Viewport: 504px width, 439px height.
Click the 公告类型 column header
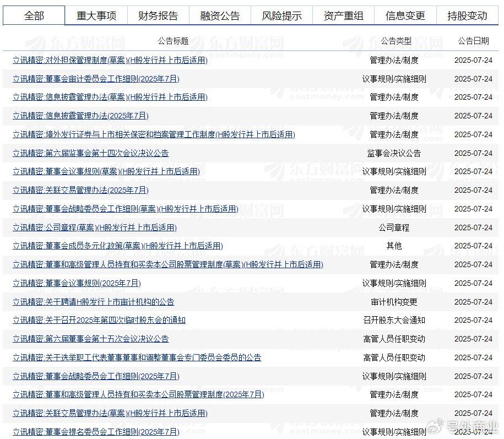tap(396, 41)
